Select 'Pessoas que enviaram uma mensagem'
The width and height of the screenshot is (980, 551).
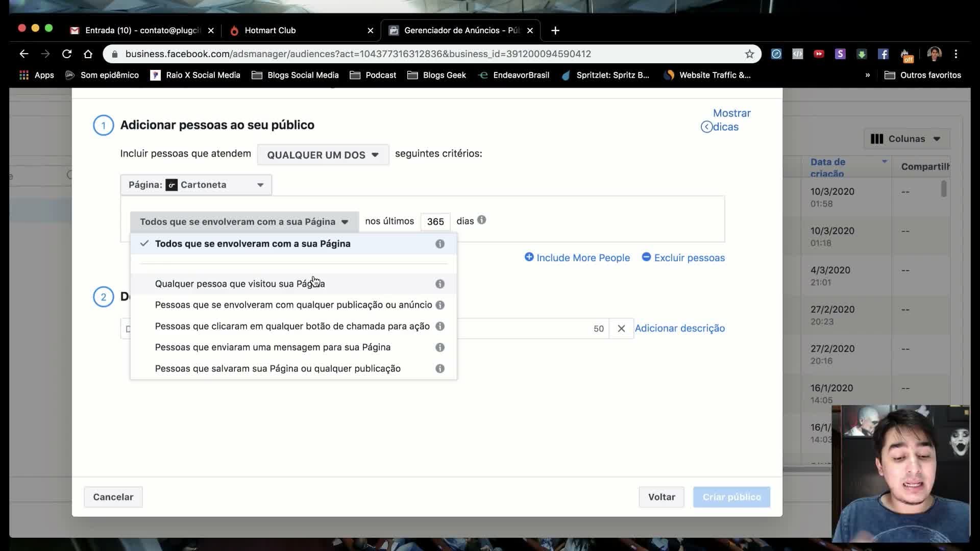click(x=293, y=347)
